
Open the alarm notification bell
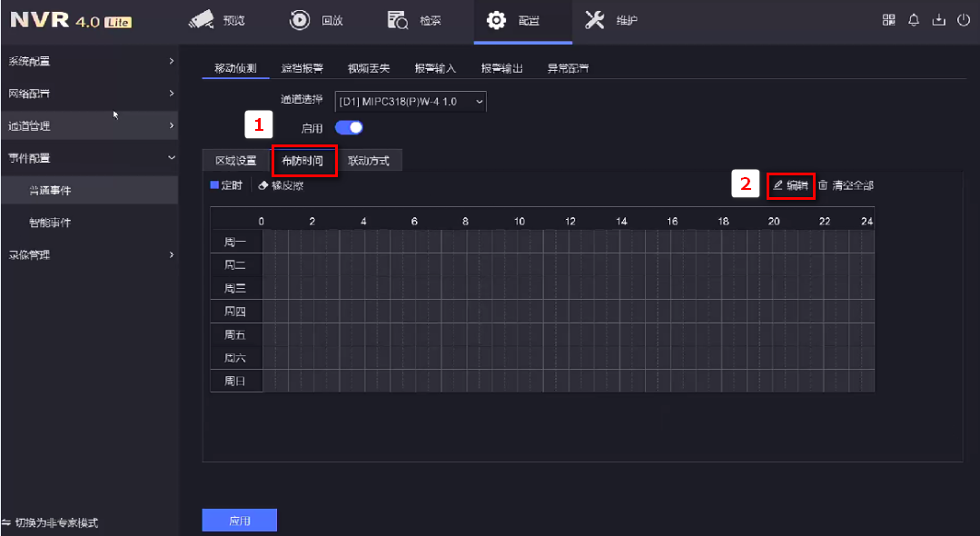[x=914, y=21]
